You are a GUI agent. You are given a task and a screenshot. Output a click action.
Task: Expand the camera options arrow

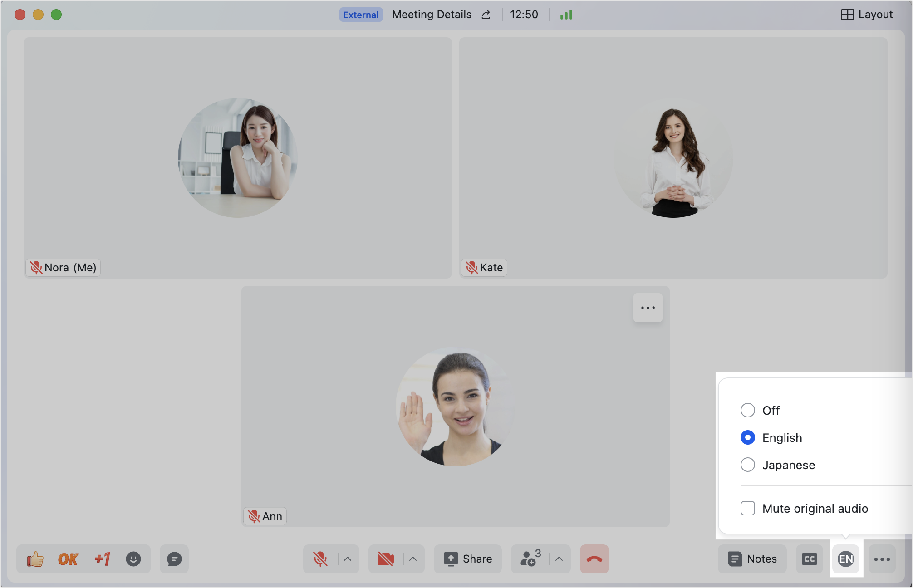[413, 559]
